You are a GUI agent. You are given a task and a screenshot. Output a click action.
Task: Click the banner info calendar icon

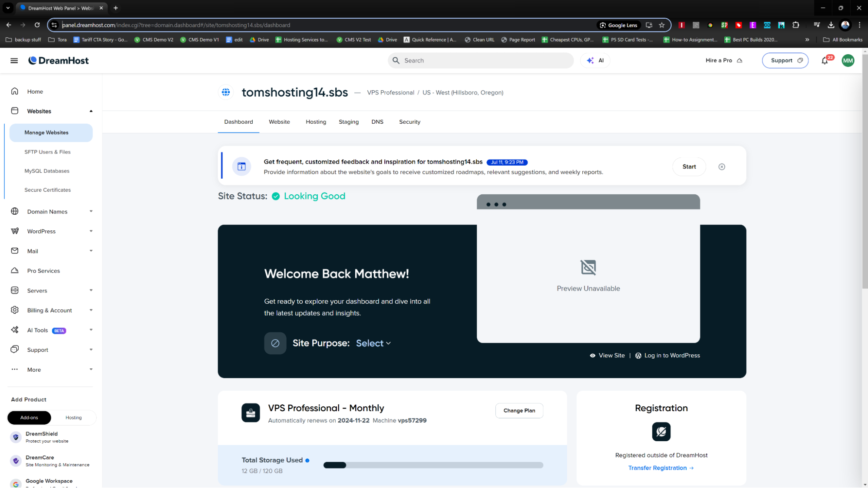[x=241, y=167]
